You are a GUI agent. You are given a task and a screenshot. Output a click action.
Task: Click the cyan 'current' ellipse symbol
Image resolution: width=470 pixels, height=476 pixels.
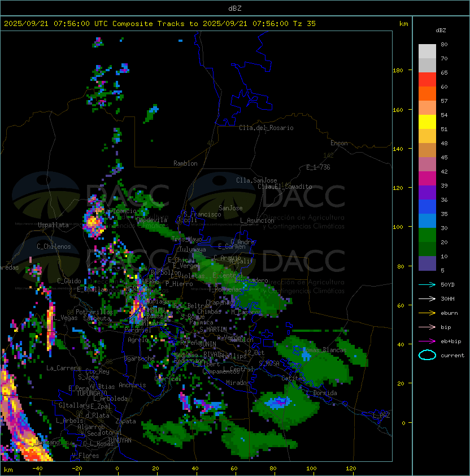(427, 355)
